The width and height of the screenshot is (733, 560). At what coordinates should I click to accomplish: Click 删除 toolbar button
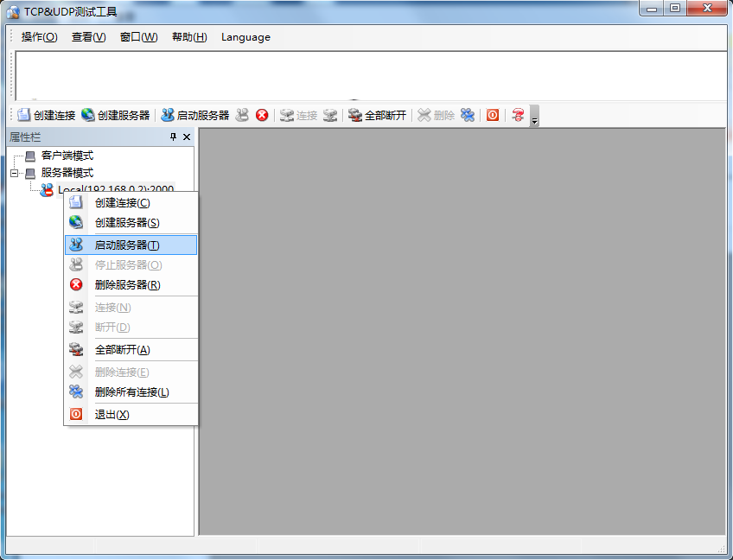(x=437, y=115)
